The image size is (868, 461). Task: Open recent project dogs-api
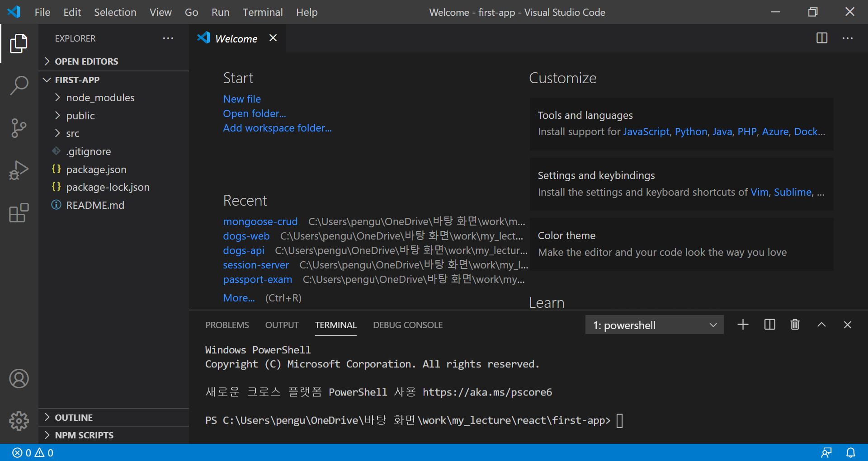click(x=244, y=250)
